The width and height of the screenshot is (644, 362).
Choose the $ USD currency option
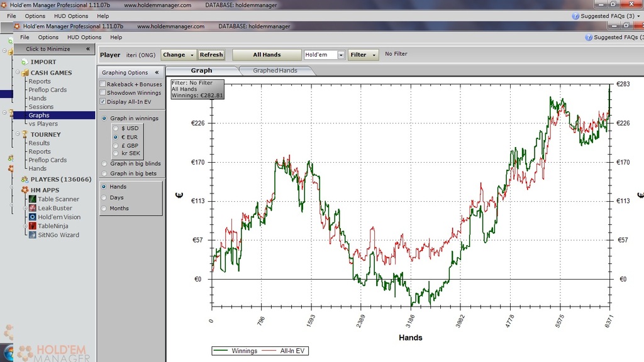116,128
